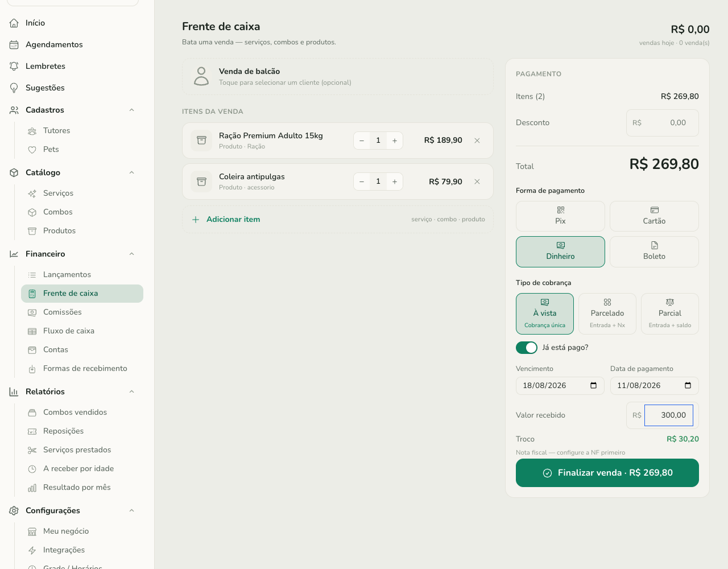Collapse the Financeiro section
Image resolution: width=728 pixels, height=569 pixels.
(131, 254)
